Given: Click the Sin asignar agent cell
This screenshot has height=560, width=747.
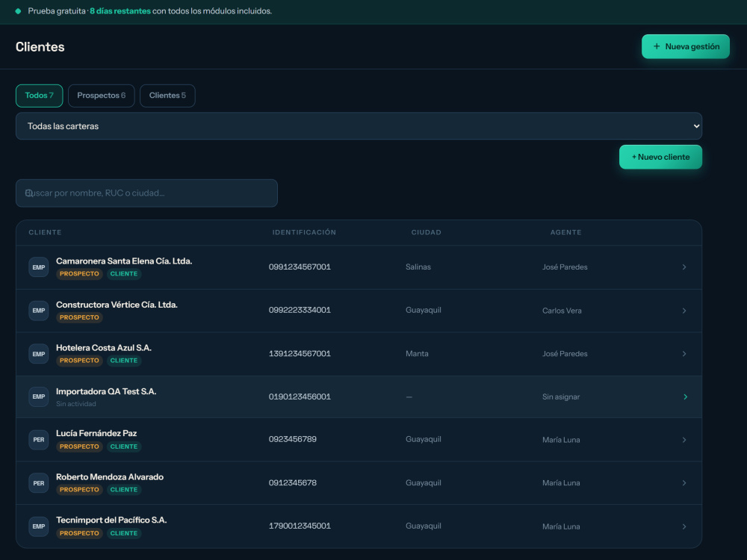Looking at the screenshot, I should pyautogui.click(x=561, y=397).
